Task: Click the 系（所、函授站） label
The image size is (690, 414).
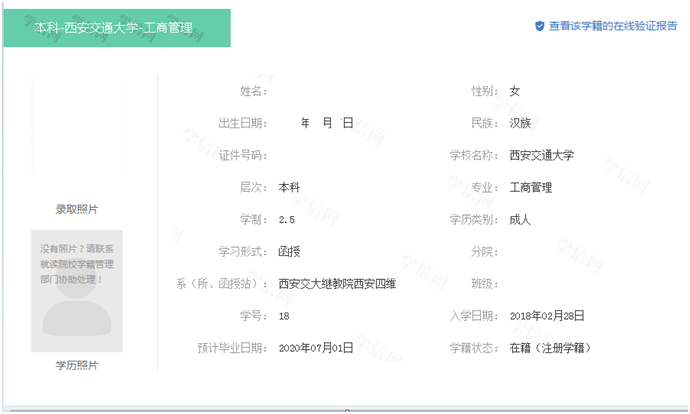Action: click(221, 284)
